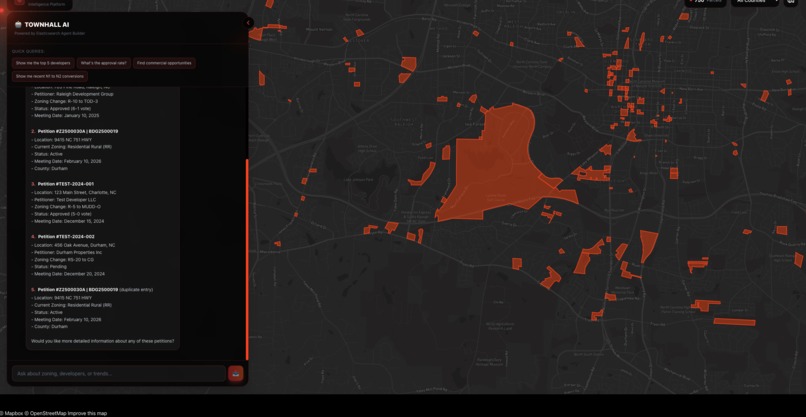Open the Mapbox attribution link
806x417 pixels.
pyautogui.click(x=10, y=413)
